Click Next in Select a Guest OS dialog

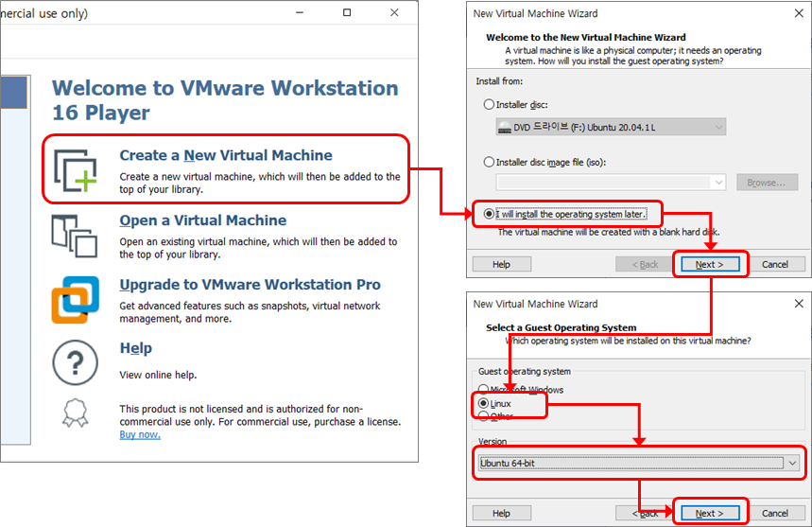(x=710, y=513)
